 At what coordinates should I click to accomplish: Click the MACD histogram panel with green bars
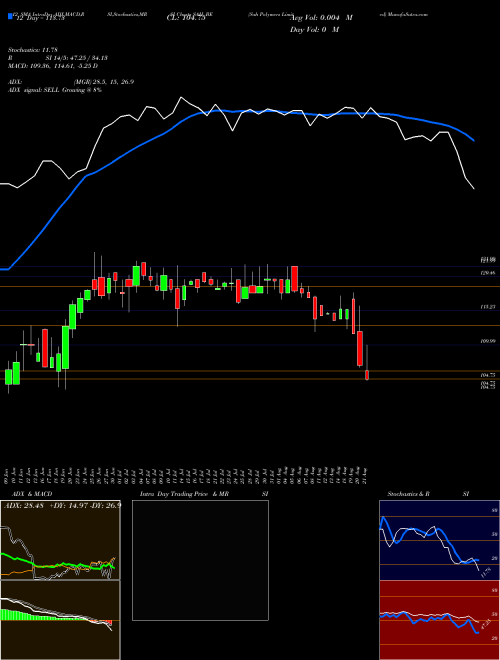click(x=60, y=620)
